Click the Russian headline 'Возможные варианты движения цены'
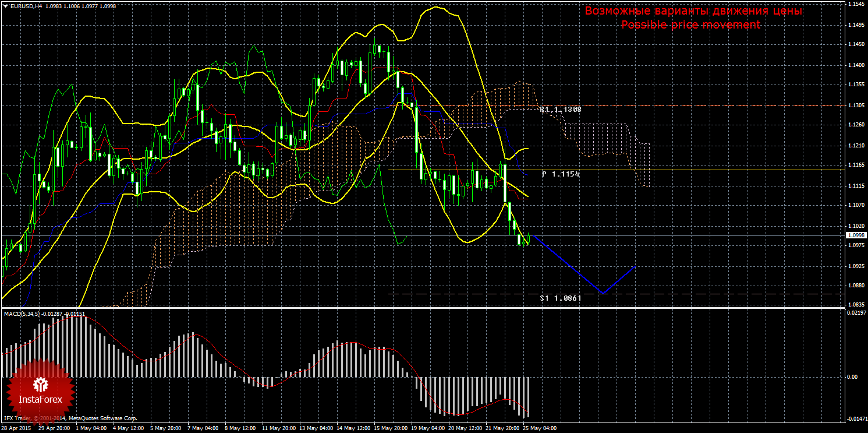 tap(693, 11)
